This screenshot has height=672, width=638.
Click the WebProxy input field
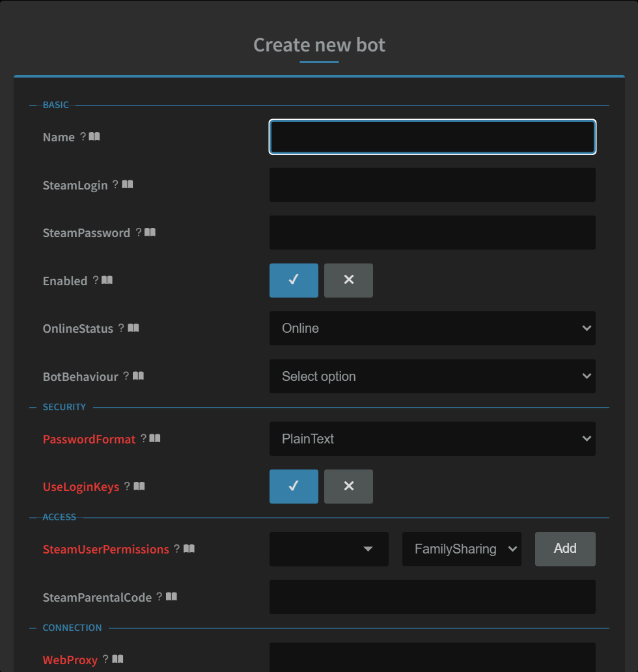click(x=432, y=658)
